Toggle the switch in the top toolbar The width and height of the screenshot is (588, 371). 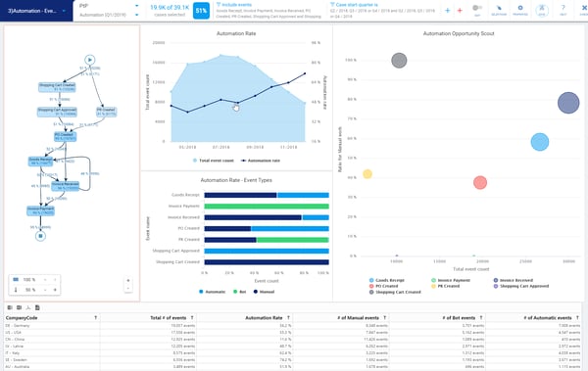click(477, 8)
